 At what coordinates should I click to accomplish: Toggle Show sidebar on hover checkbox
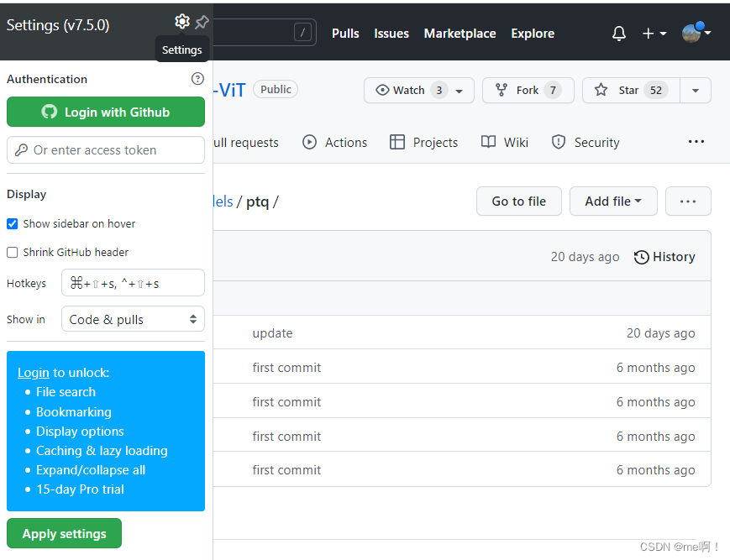point(13,223)
